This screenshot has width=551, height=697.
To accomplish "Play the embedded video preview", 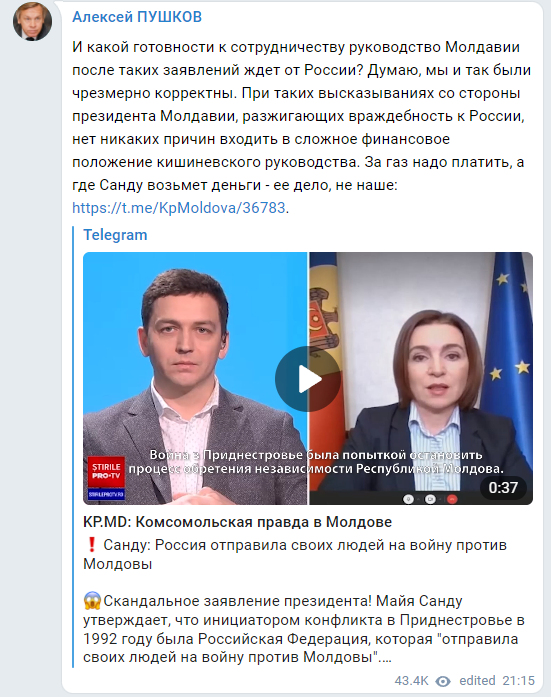I will click(307, 379).
